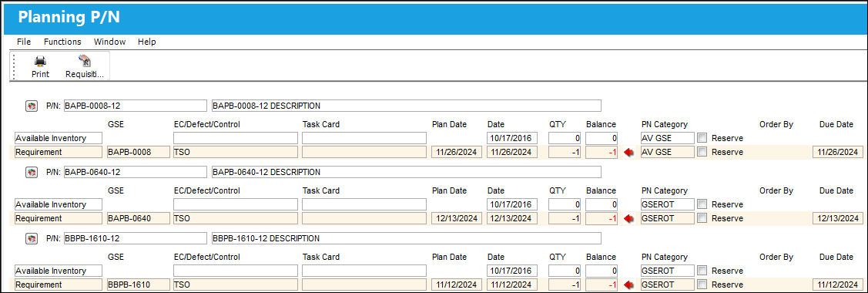
Task: Click the Available Inventory label under BAPB-0008-12
Action: pyautogui.click(x=58, y=138)
